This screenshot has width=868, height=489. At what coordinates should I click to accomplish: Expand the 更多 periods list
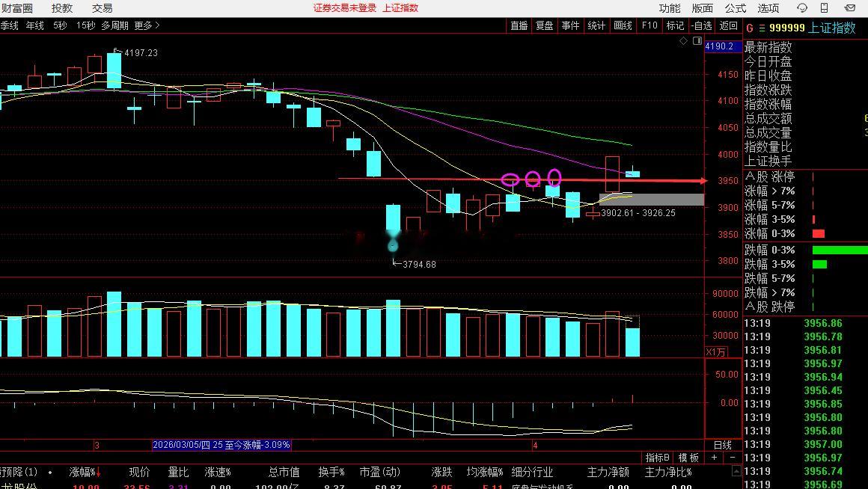(147, 25)
